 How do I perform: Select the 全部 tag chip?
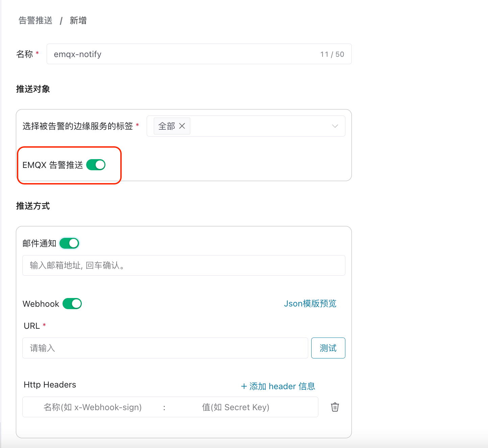(x=167, y=126)
